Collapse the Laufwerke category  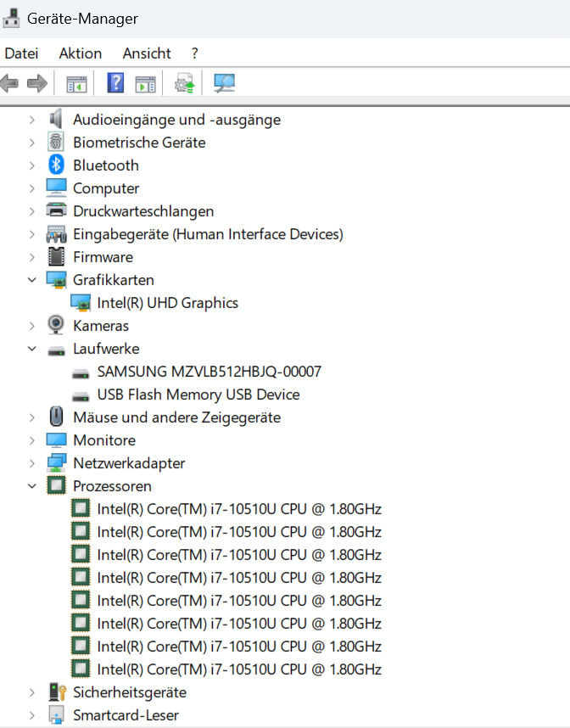point(31,349)
